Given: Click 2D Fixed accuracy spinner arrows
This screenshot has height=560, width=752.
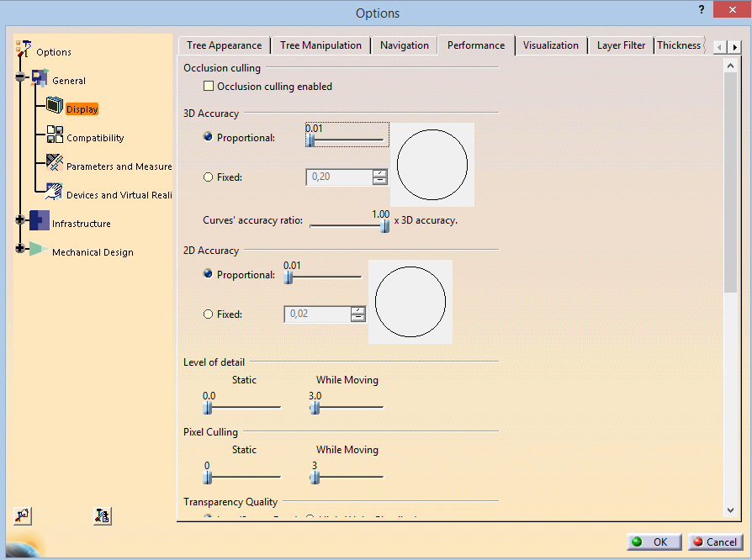Looking at the screenshot, I should (357, 314).
